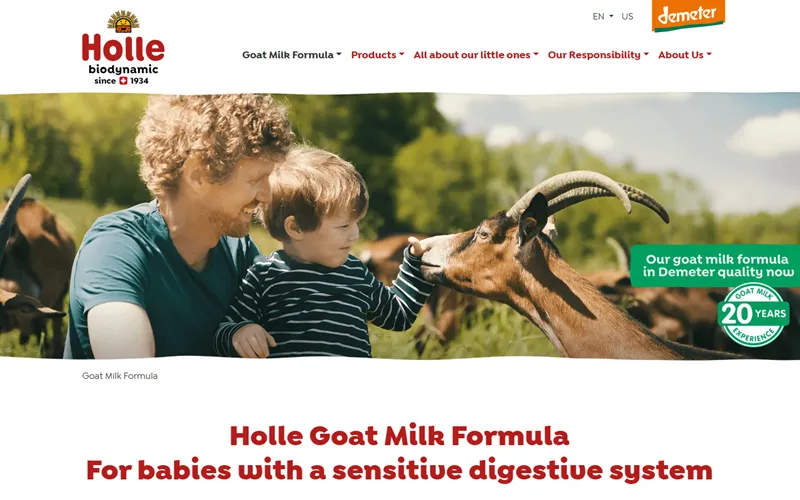Screen dimensions: 800x500
Task: Click the orange Demeter badge
Action: 688,15
